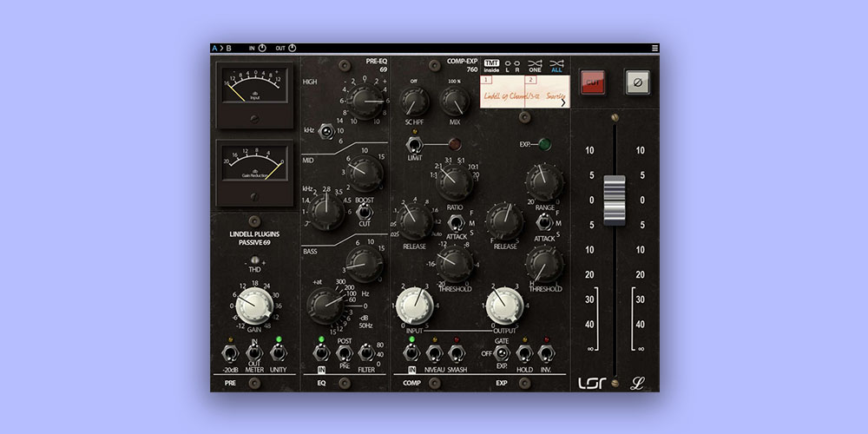Click the THD trim screw

[x=254, y=260]
